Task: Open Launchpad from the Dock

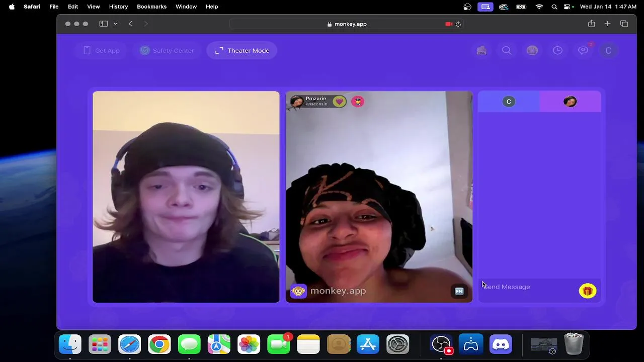Action: 100,344
